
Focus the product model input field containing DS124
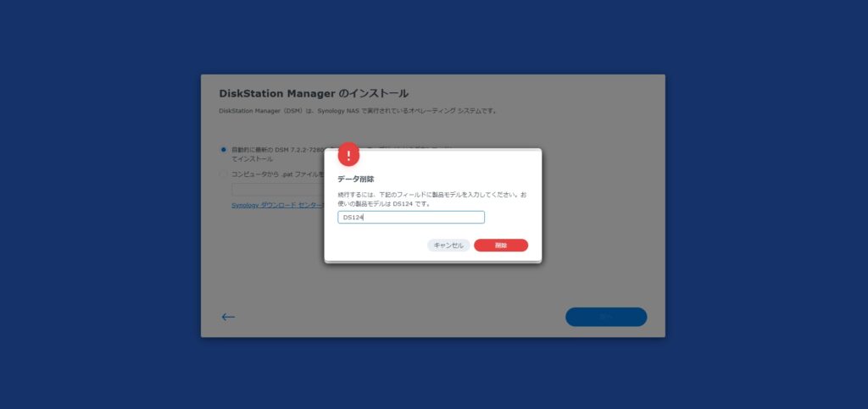click(411, 218)
